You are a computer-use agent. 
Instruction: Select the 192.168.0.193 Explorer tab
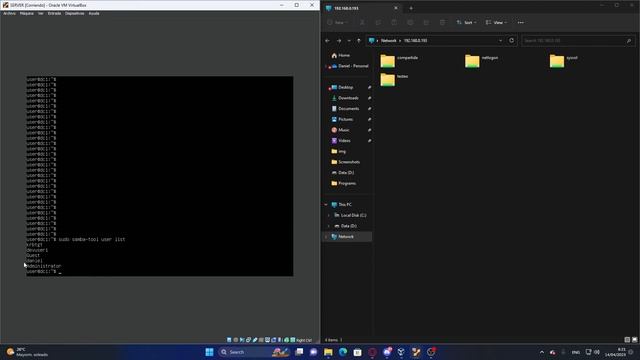tap(362, 8)
